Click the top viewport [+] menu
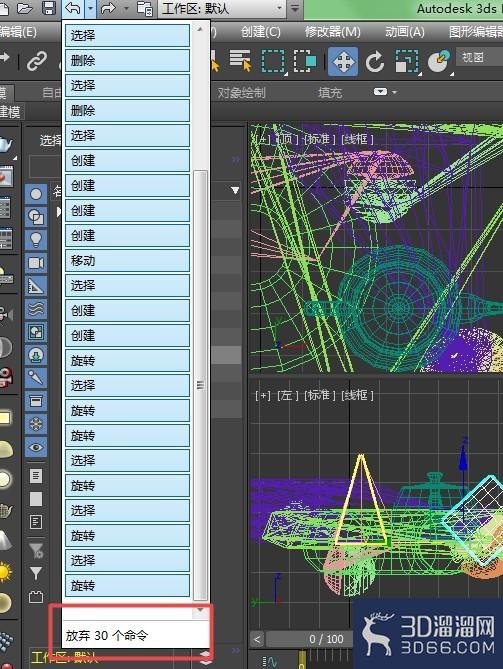 [x=263, y=139]
